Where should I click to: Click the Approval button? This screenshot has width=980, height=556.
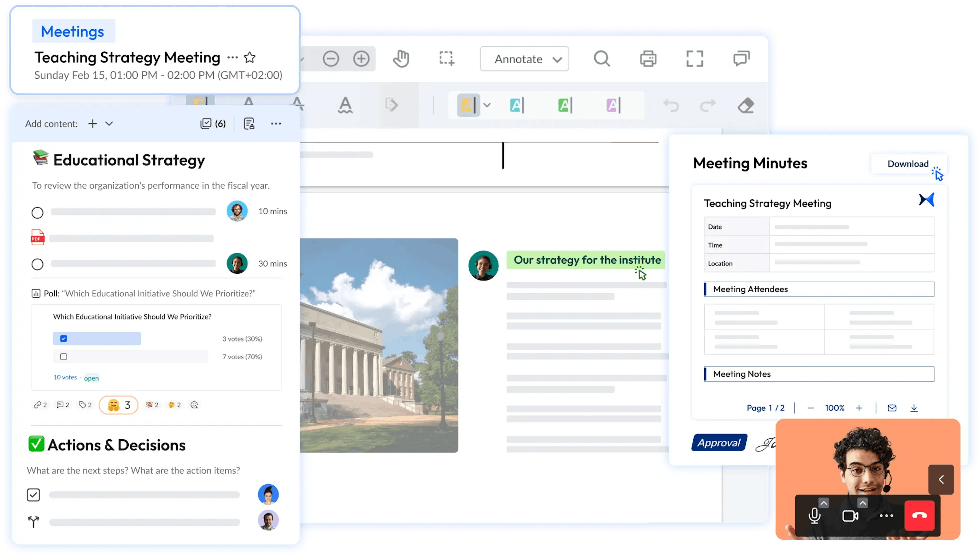(x=719, y=443)
